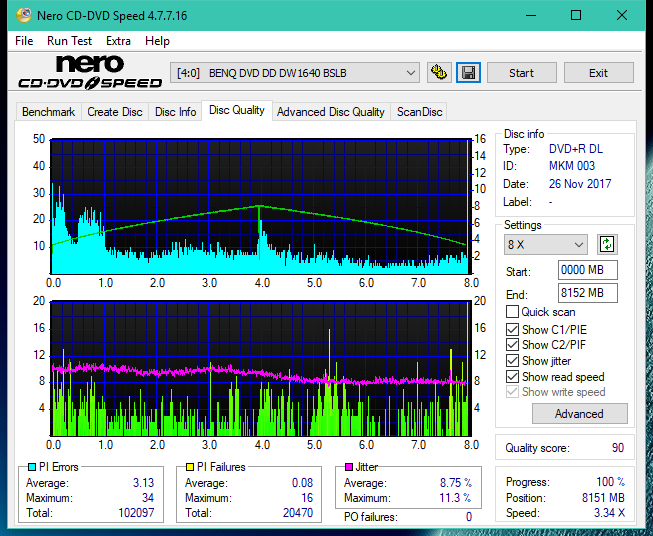Viewport: 653px width, 536px height.
Task: Open the Extra menu
Action: tap(118, 41)
